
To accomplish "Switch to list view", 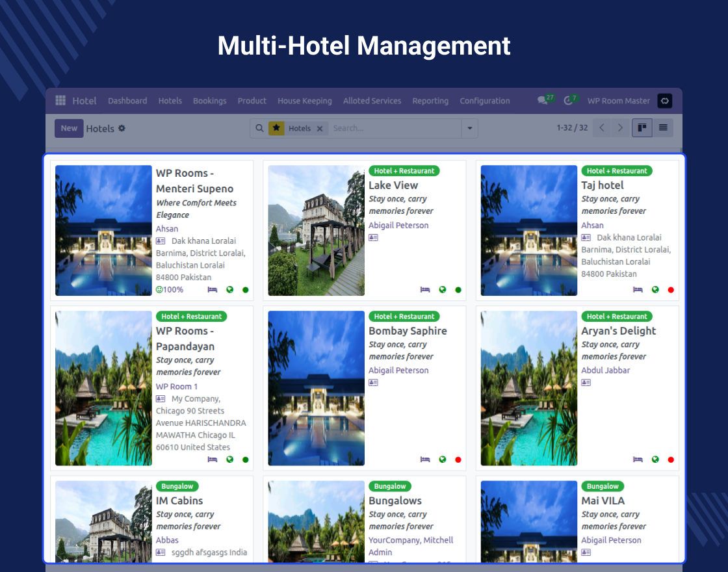I will pyautogui.click(x=663, y=128).
